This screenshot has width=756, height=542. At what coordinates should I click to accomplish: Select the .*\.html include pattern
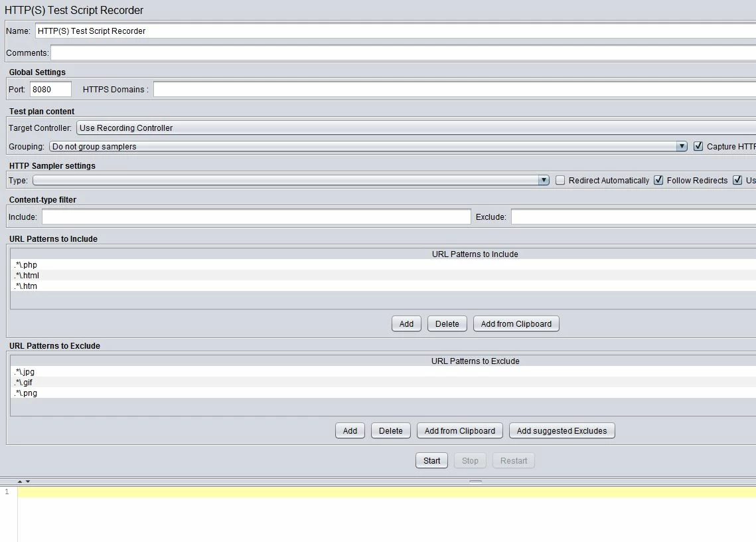coord(383,275)
